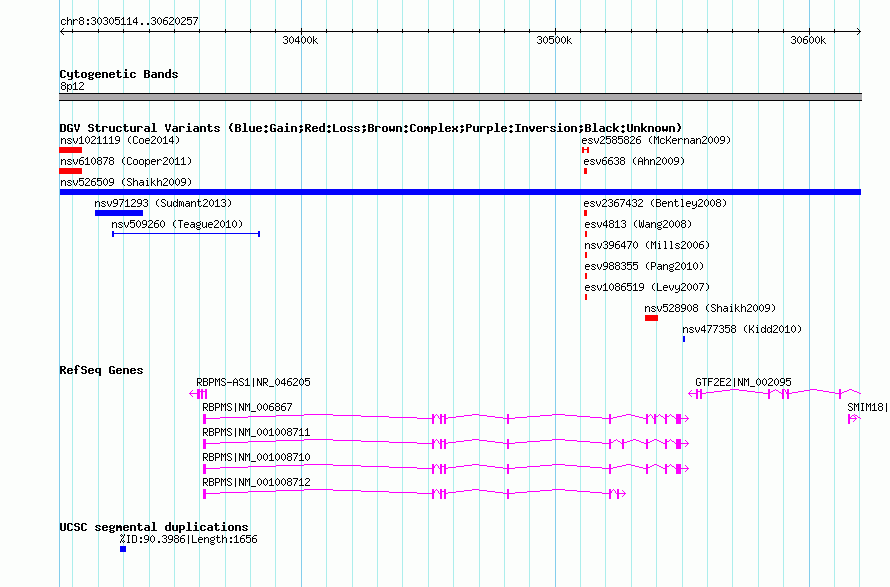Image resolution: width=890 pixels, height=587 pixels.
Task: Click the RBPMS-AS1 gene glyph
Action: [198, 393]
